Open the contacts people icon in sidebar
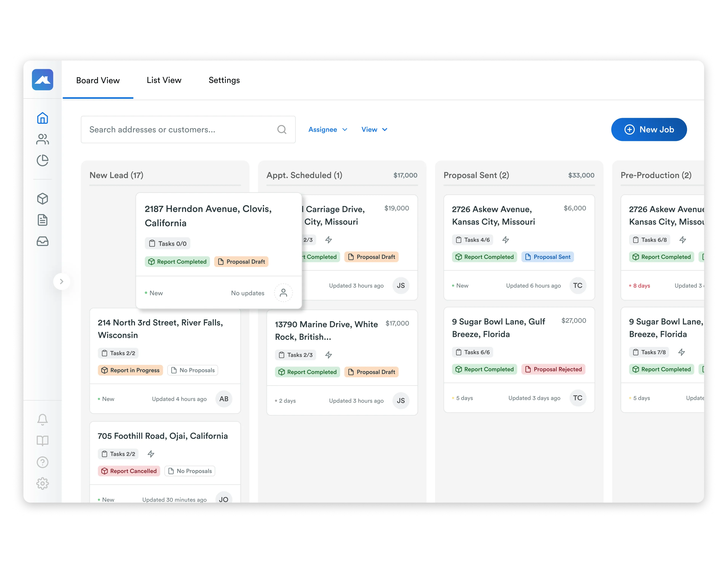The height and width of the screenshot is (563, 728). (42, 139)
